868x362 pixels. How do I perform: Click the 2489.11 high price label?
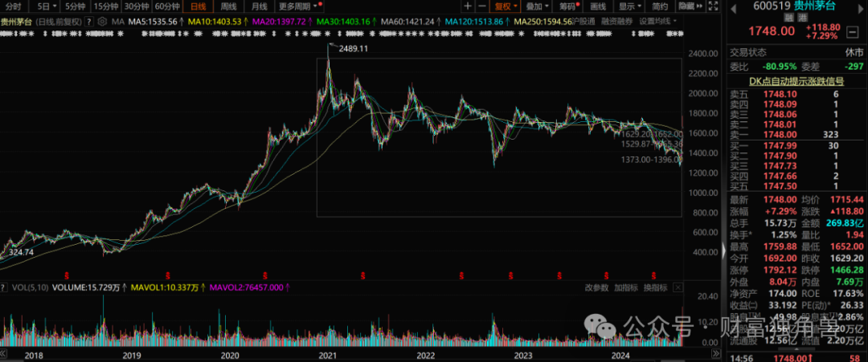[353, 49]
